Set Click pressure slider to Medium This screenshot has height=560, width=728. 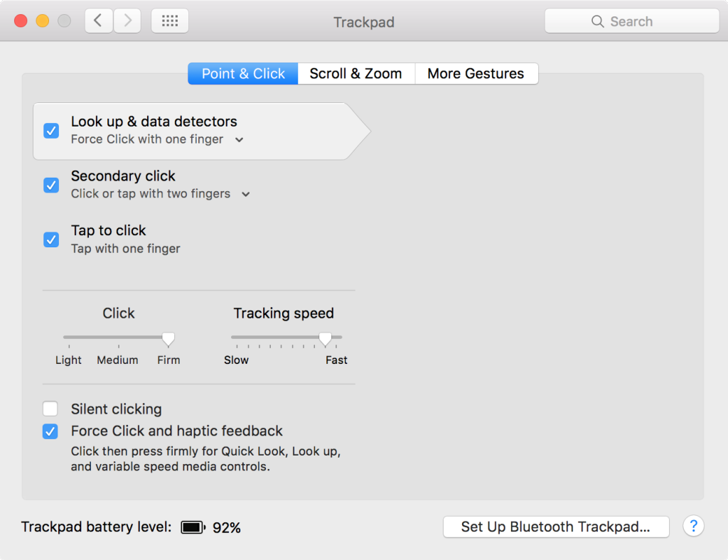119,338
